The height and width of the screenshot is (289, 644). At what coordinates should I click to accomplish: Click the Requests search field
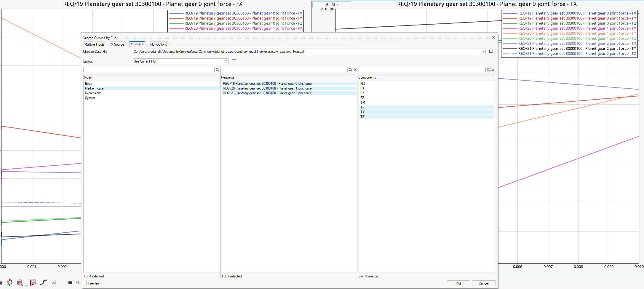284,70
